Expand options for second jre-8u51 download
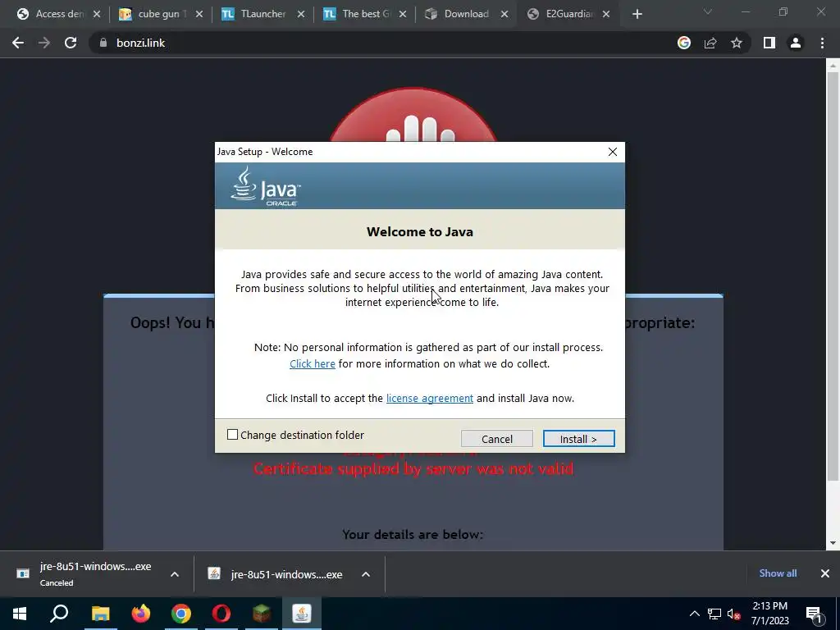840x630 pixels. coord(366,574)
